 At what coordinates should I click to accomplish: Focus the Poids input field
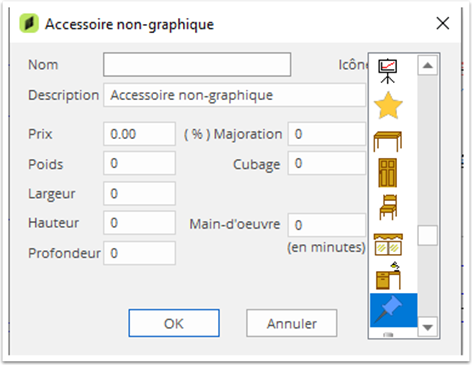139,163
